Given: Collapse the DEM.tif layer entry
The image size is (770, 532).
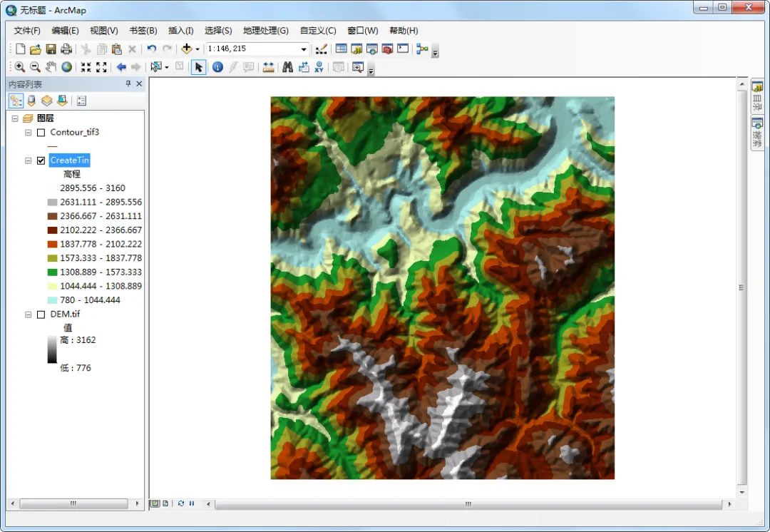Looking at the screenshot, I should click(28, 314).
